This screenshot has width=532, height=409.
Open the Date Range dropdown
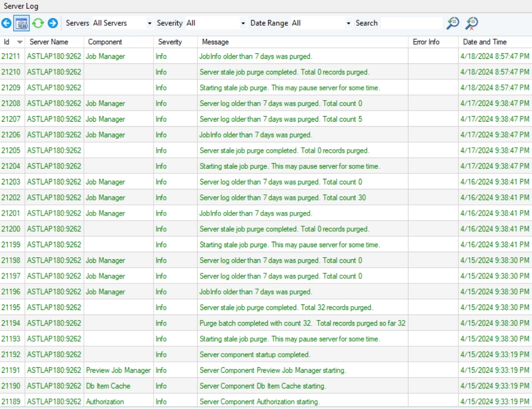pyautogui.click(x=348, y=23)
